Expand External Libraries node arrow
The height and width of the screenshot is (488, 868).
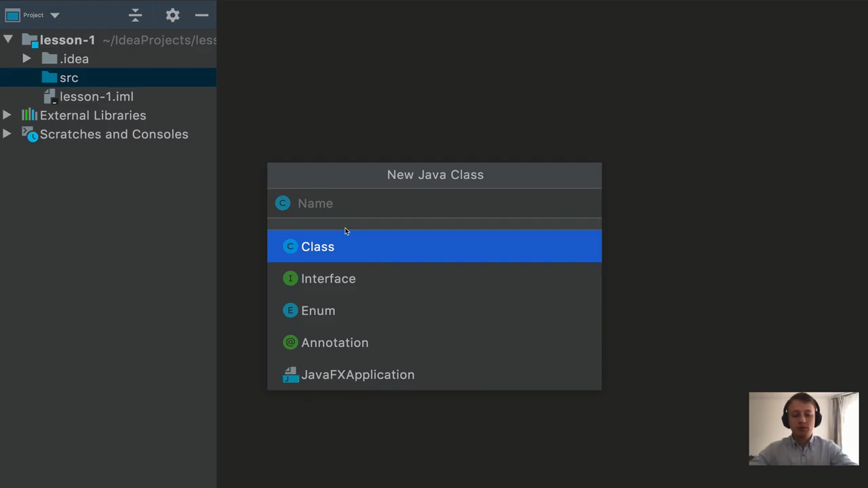[x=7, y=115]
